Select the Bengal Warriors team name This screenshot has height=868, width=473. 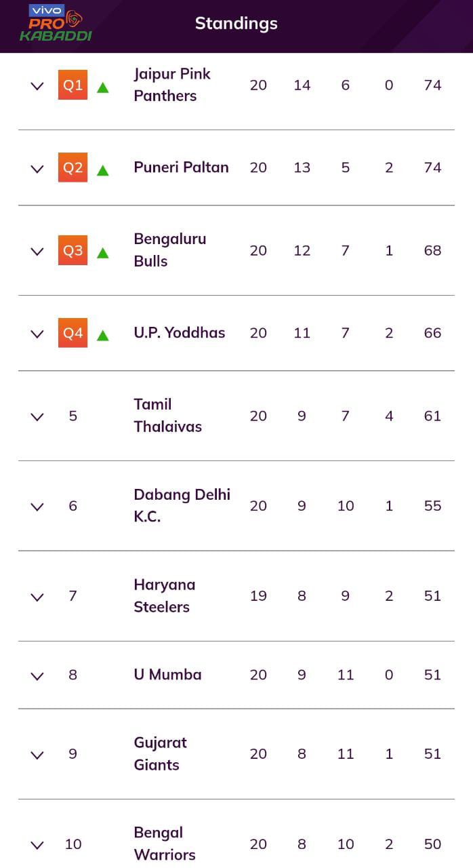[165, 844]
